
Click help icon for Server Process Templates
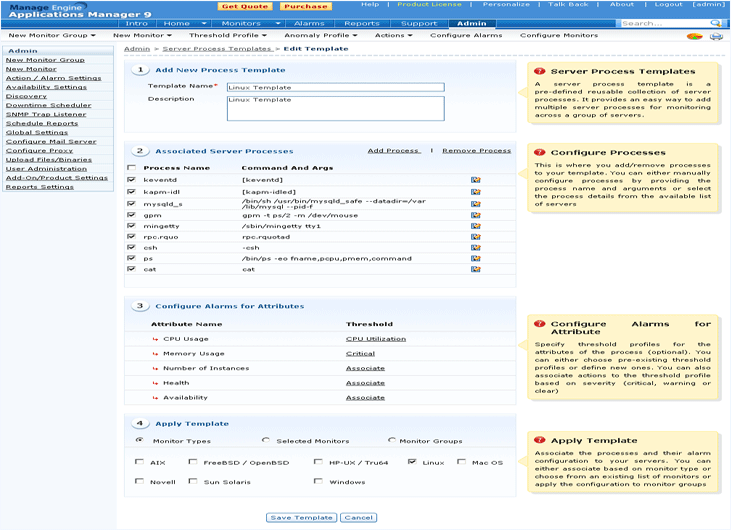(539, 71)
